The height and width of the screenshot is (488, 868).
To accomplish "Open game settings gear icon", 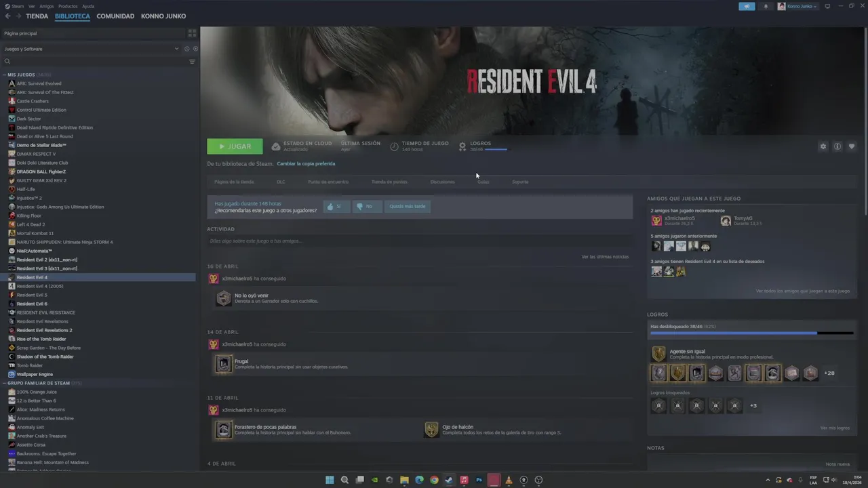I will (823, 146).
